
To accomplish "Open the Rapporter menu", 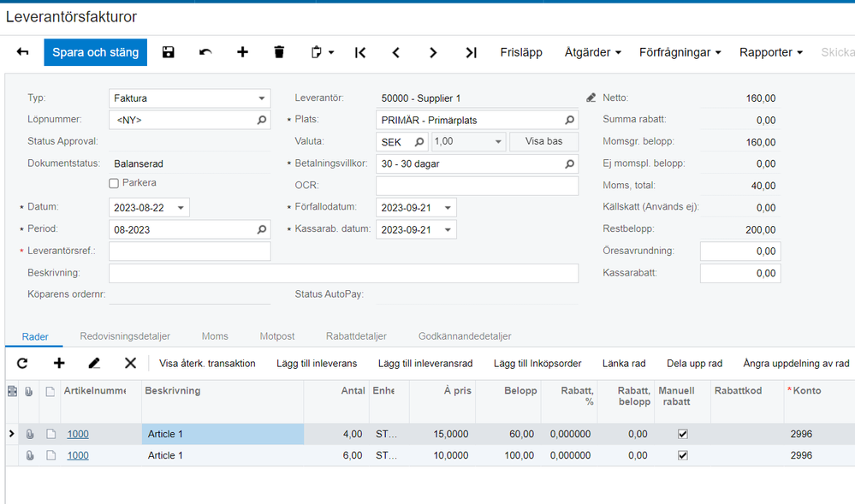I will 770,52.
